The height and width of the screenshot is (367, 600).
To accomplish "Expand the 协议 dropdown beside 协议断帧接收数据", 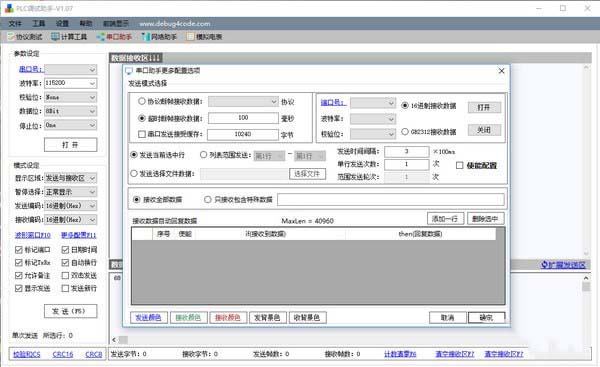I will (243, 101).
